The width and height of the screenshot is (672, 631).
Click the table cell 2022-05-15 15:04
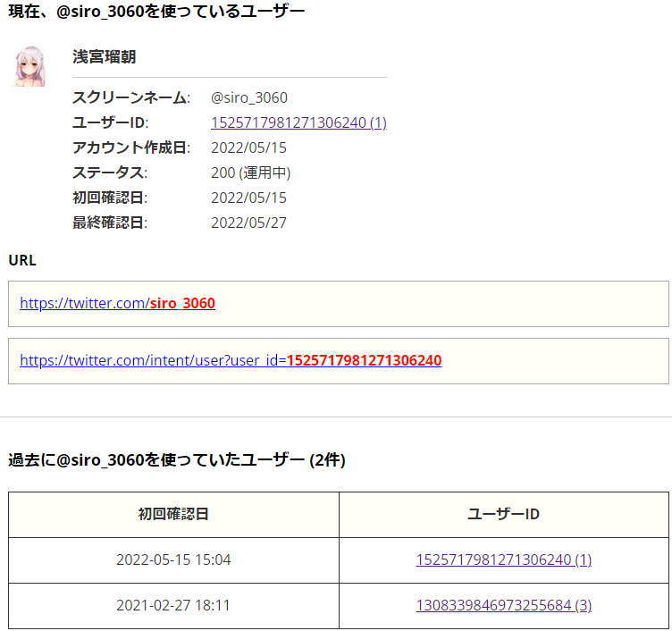tap(173, 559)
